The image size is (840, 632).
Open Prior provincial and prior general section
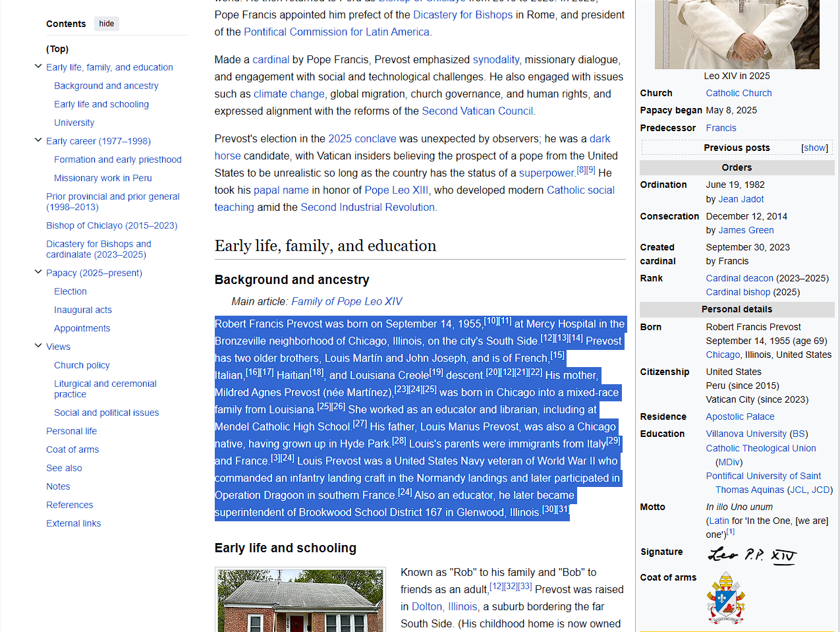tap(113, 202)
